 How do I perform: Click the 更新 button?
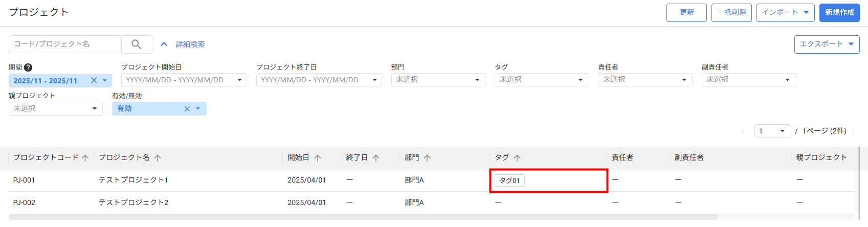point(686,12)
